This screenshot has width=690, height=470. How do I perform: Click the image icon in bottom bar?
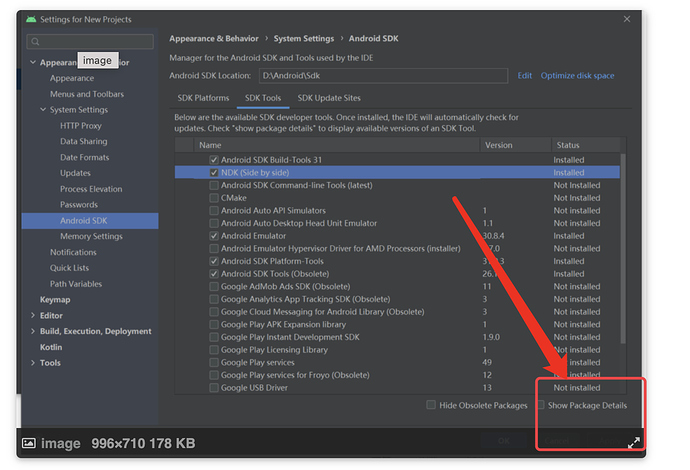tap(28, 443)
